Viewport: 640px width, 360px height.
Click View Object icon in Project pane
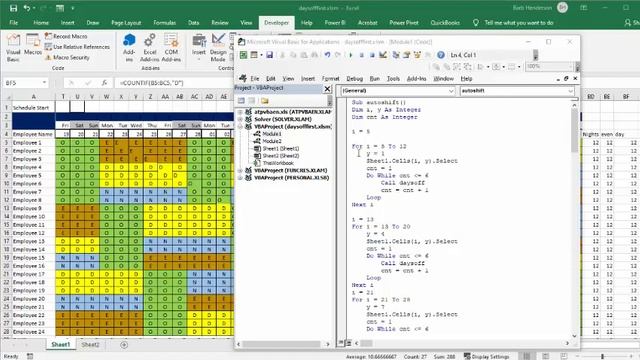tap(252, 101)
